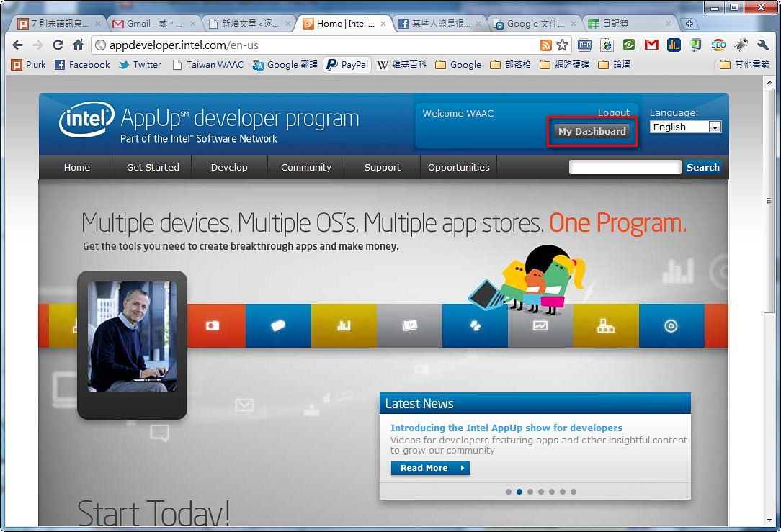Viewport: 781px width, 532px height.
Task: Click the yellow bar chart tile
Action: coord(344,325)
